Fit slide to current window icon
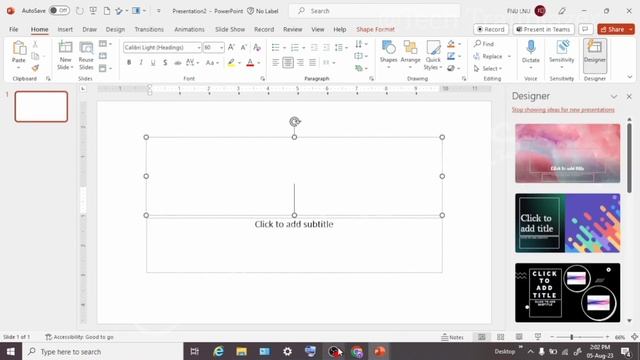The width and height of the screenshot is (640, 360). point(634,337)
